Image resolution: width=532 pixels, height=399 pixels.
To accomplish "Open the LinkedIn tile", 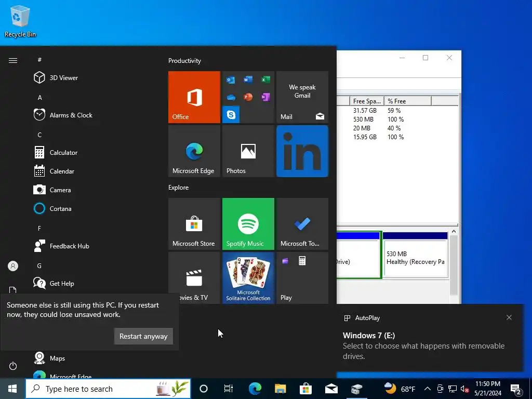I will [x=302, y=151].
